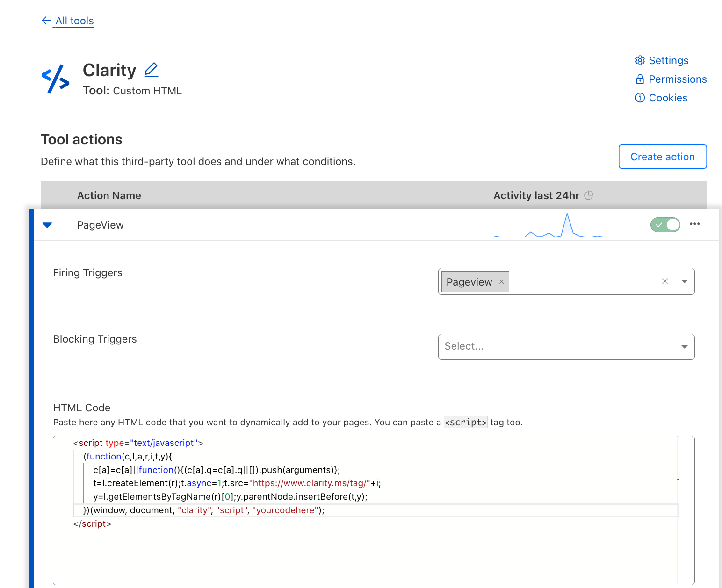Screen dimensions: 722x588
Task: Click the Action Name column header
Action: point(109,195)
